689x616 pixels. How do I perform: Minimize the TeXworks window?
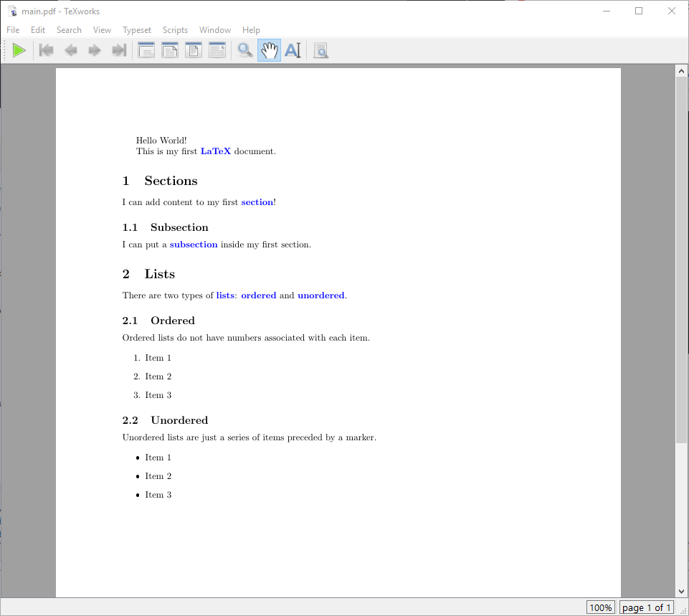607,11
